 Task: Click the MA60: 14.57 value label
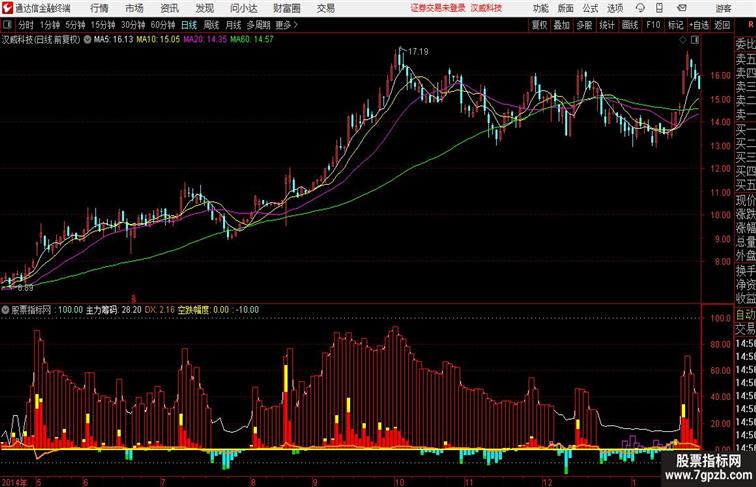pos(252,40)
